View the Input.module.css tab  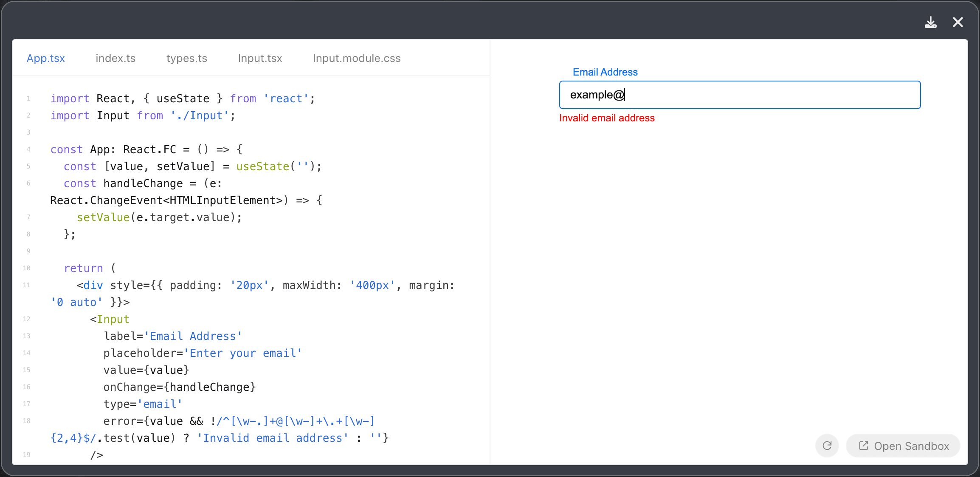coord(357,58)
